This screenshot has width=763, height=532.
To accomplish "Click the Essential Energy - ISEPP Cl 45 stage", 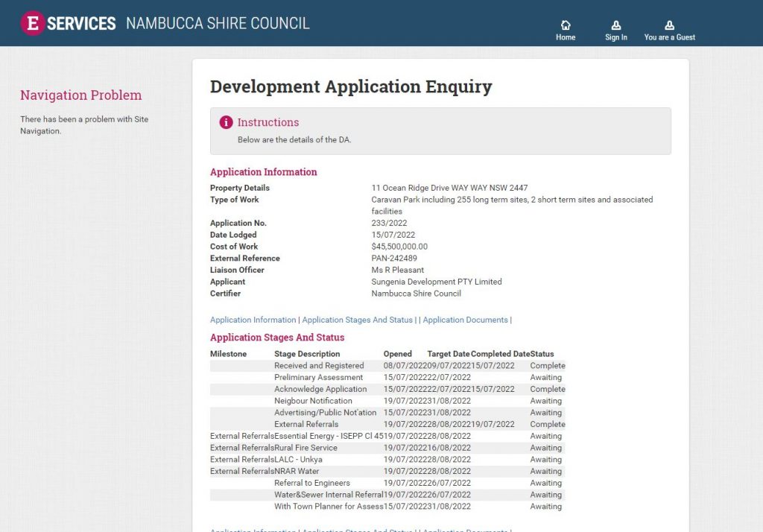I will click(x=329, y=436).
